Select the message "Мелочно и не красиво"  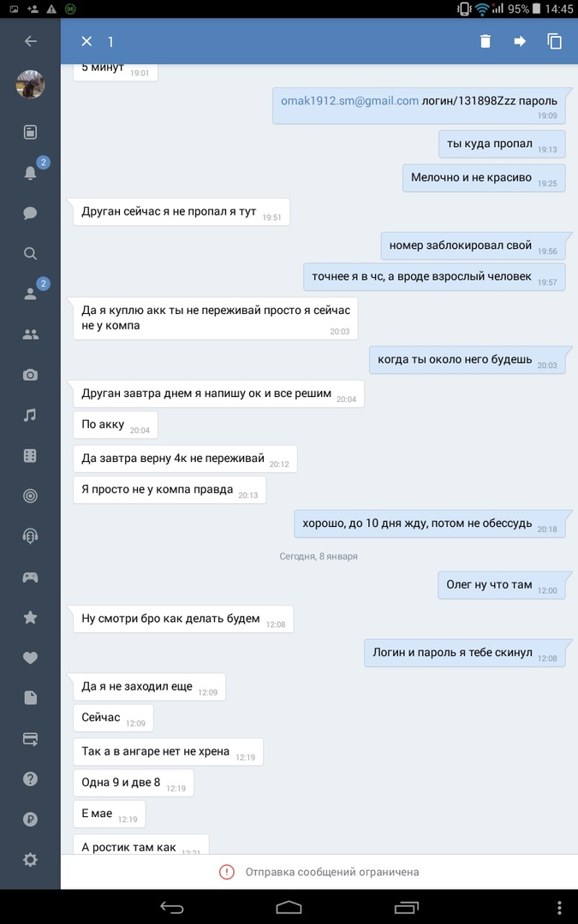coord(484,178)
